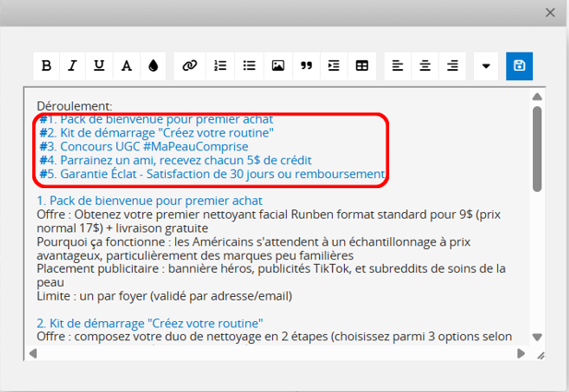Click the vertical scrollbar down arrow
Viewport: 569px width, 392px height.
coord(538,338)
